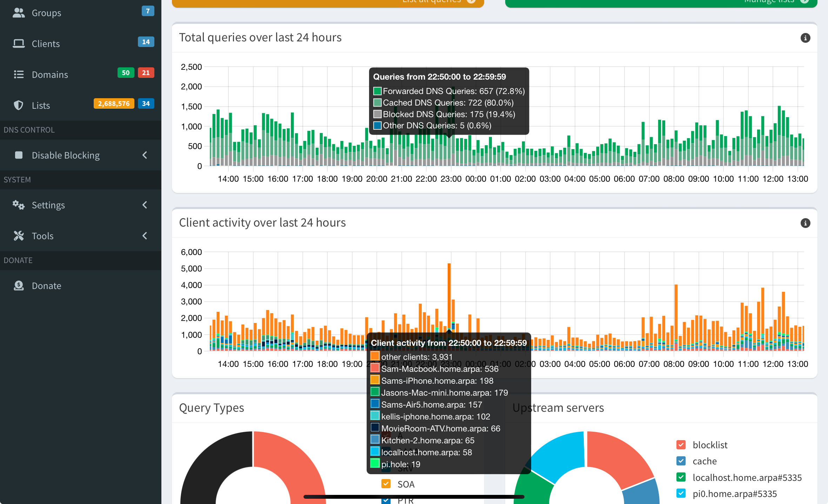Click the Donate coin icon
This screenshot has width=828, height=504.
(19, 285)
